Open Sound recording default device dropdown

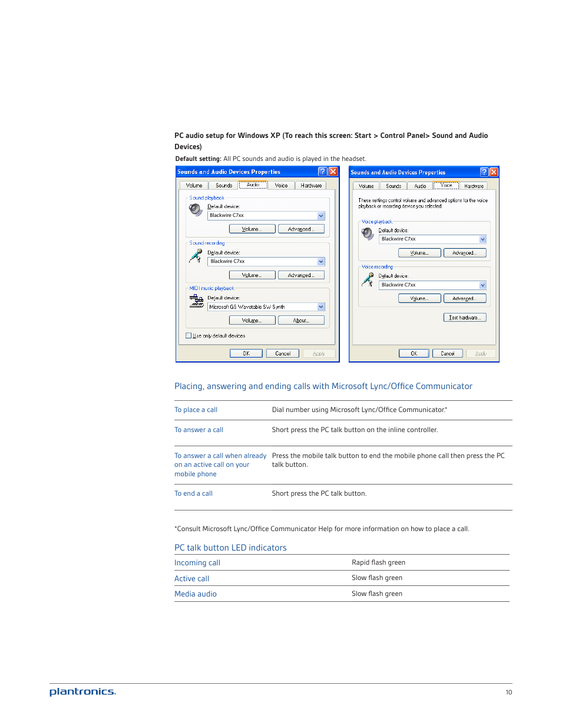321,262
